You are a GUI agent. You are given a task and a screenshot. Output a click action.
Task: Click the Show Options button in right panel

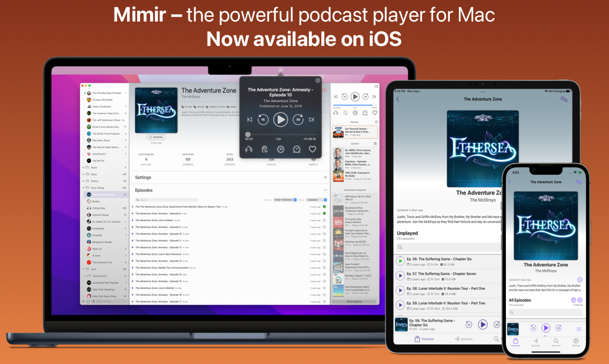point(354,302)
